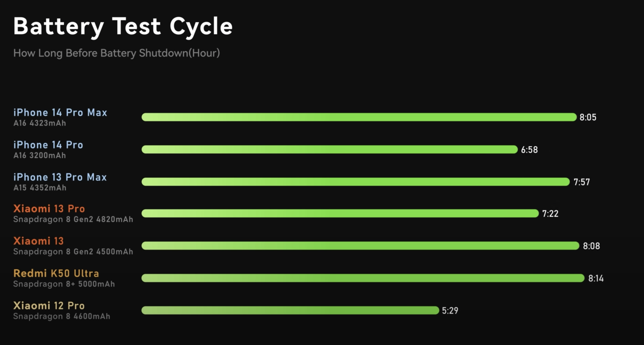Select the Redmi K50 Ultra label
The image size is (644, 345).
tap(56, 273)
